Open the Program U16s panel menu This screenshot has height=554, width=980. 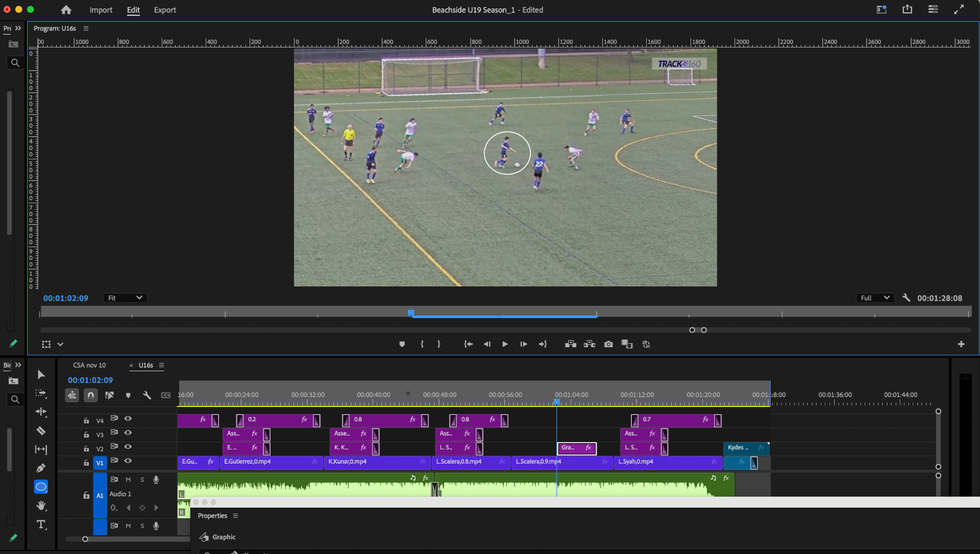(86, 29)
